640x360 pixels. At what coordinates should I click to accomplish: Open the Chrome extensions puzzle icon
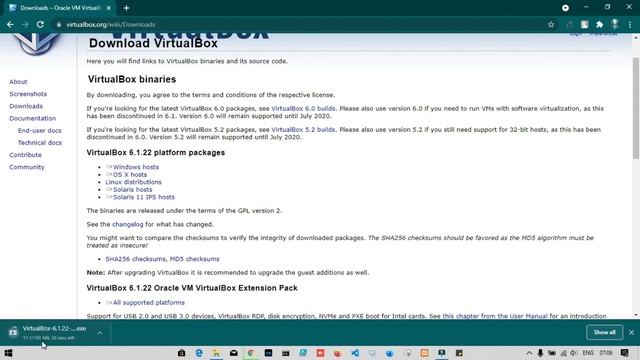599,24
